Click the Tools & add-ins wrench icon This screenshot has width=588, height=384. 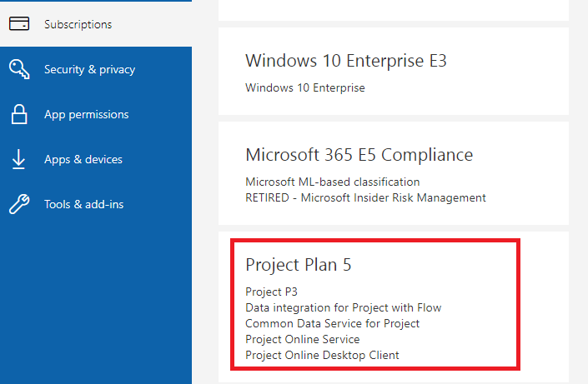tap(19, 204)
